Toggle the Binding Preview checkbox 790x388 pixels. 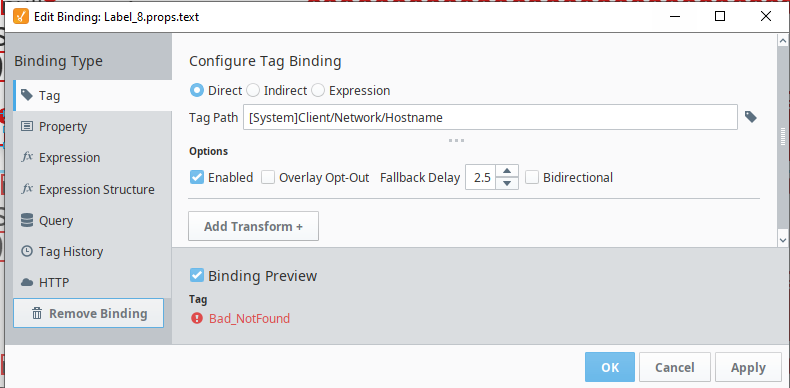coord(196,276)
